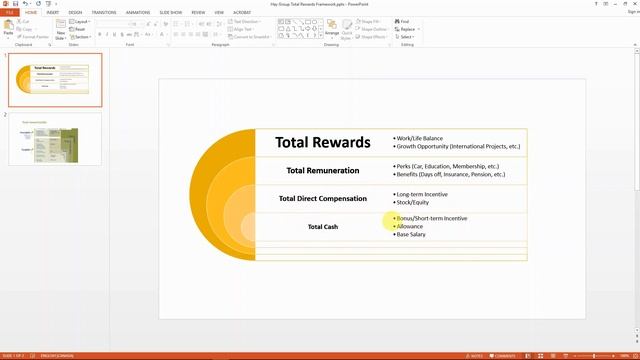The height and width of the screenshot is (360, 640).
Task: Click Copy in the Clipboard group
Action: pos(24,29)
